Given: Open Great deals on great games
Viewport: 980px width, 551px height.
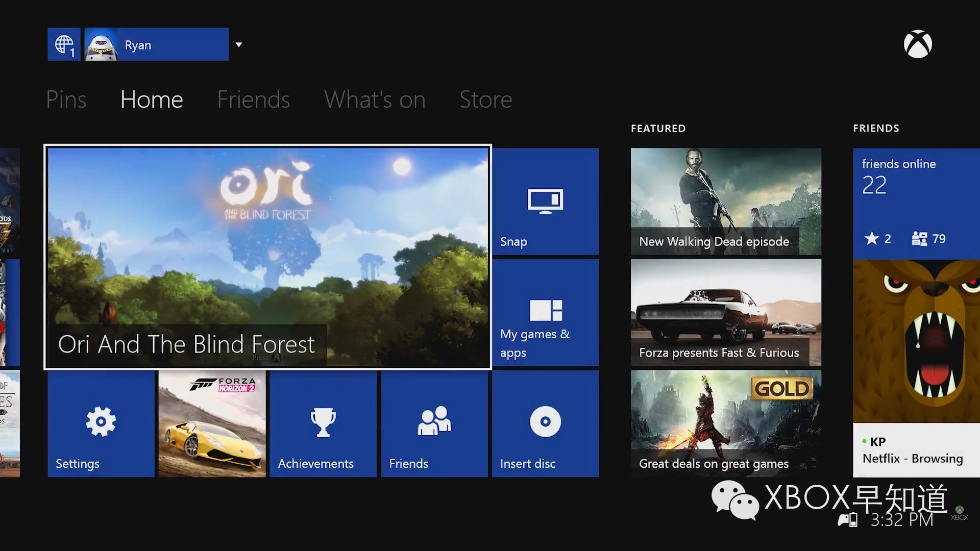Looking at the screenshot, I should [725, 423].
